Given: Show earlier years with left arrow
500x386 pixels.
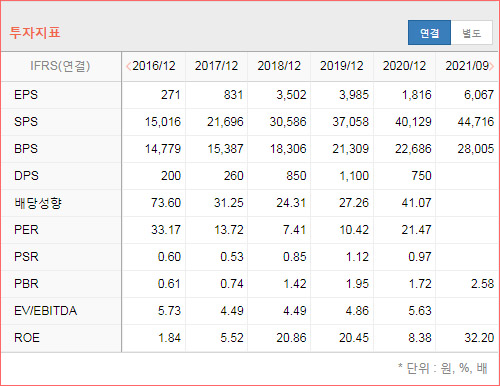Looking at the screenshot, I should 128,66.
